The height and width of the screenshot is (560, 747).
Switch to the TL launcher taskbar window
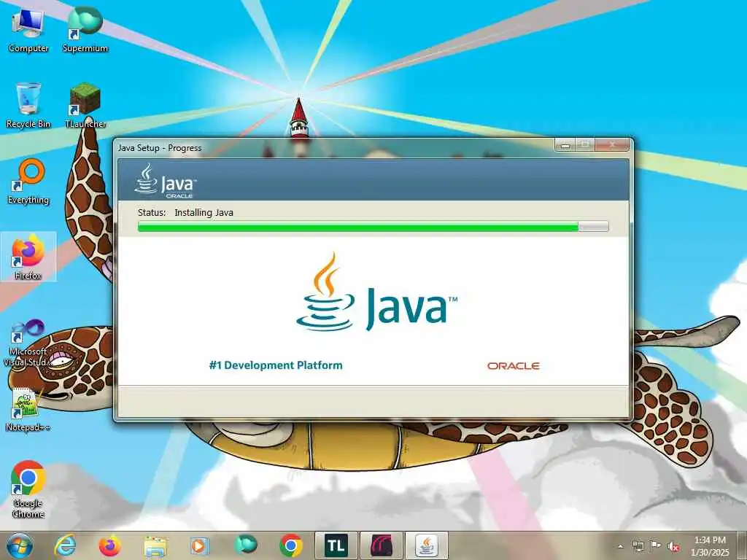pos(336,545)
